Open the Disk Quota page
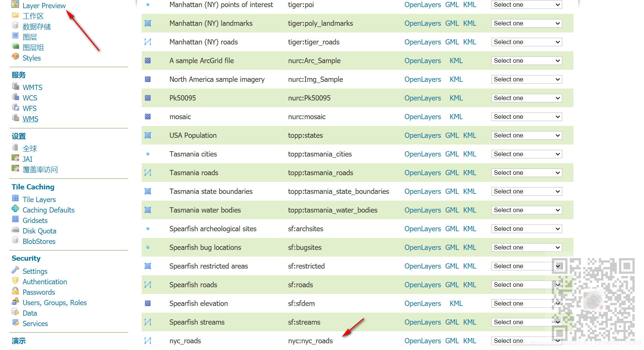The height and width of the screenshot is (350, 644). coord(40,231)
